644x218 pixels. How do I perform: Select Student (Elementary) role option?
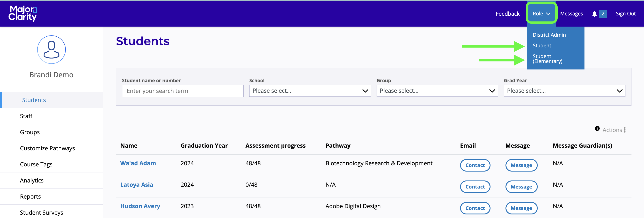547,59
